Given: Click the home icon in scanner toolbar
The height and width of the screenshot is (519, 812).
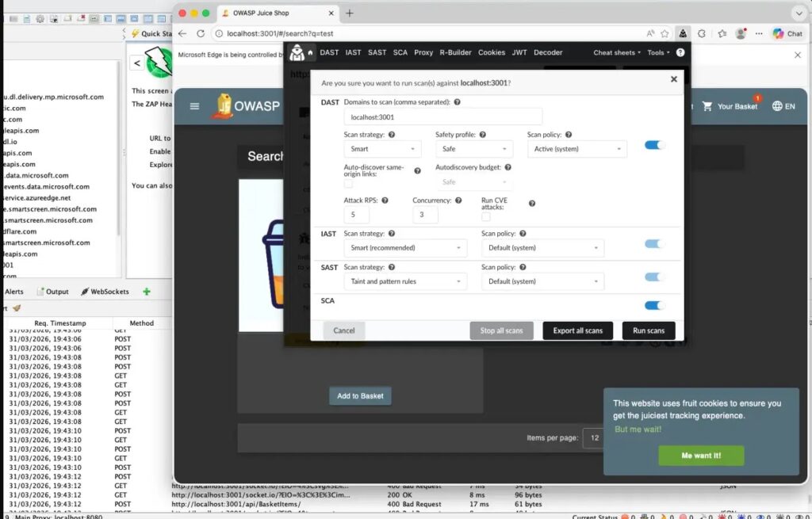Looking at the screenshot, I should coord(311,53).
